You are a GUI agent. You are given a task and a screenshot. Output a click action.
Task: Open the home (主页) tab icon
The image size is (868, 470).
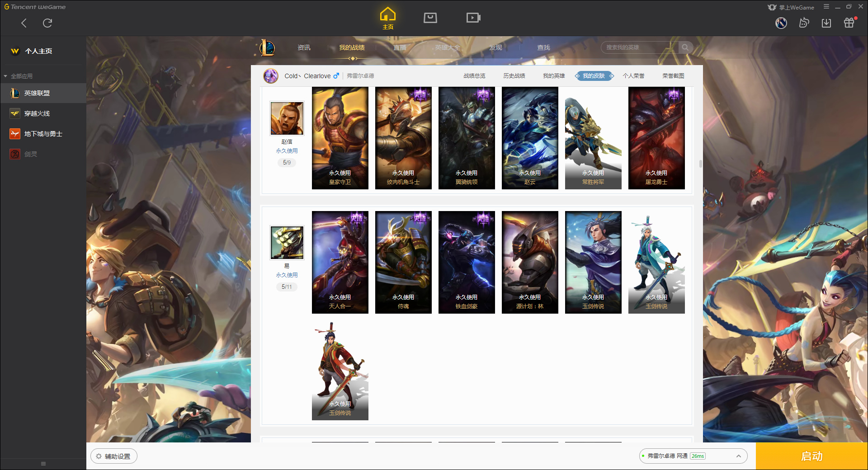[x=388, y=19]
